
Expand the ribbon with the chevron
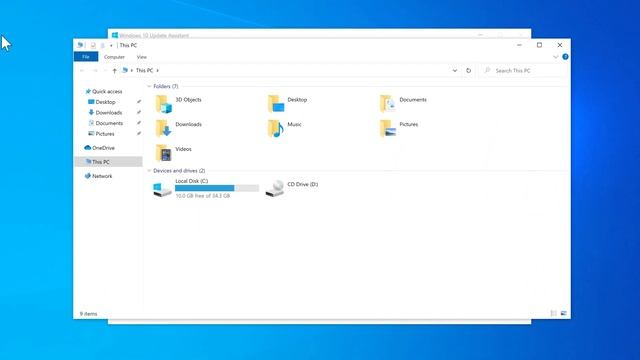(x=556, y=57)
